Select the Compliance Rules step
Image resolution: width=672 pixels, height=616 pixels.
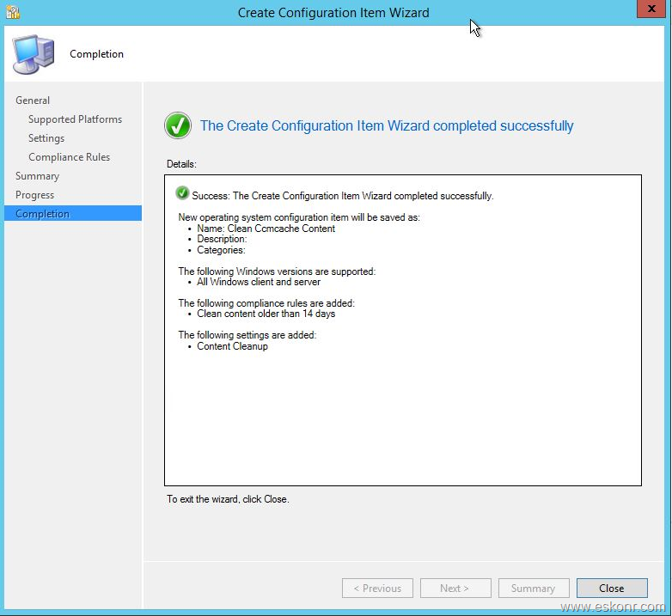[x=69, y=157]
